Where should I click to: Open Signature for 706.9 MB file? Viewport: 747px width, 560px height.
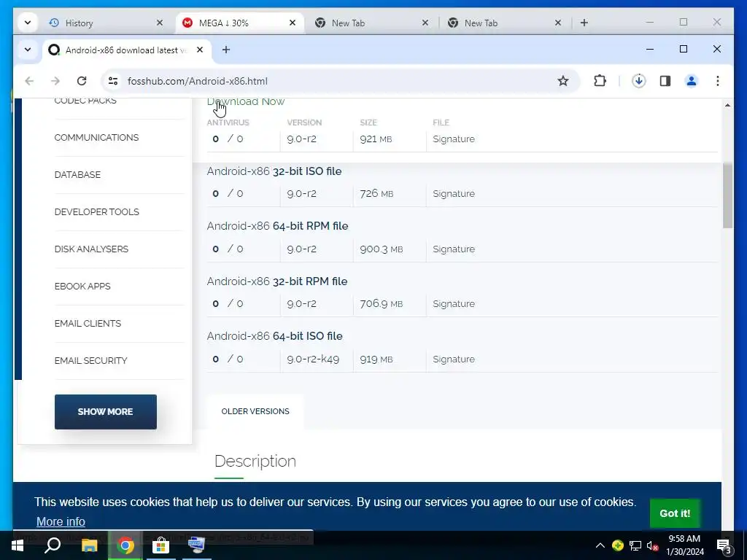point(454,304)
